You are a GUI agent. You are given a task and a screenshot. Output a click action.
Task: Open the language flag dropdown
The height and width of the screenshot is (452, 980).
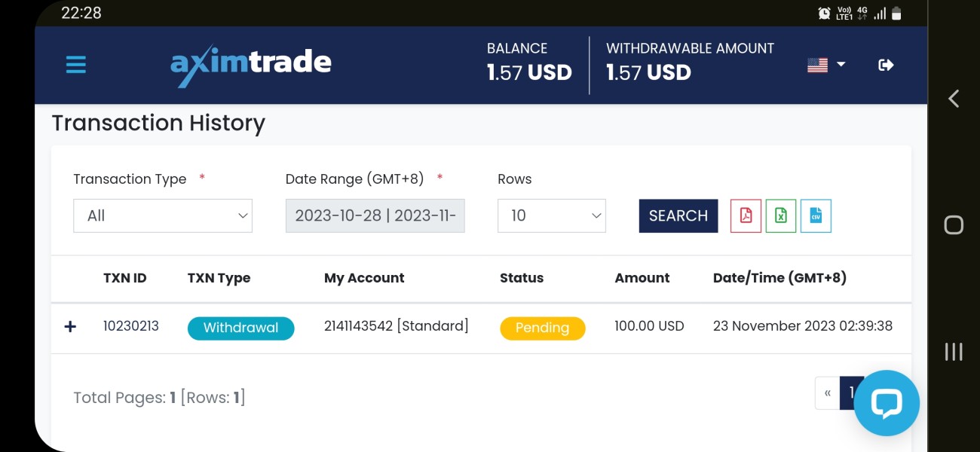(826, 66)
